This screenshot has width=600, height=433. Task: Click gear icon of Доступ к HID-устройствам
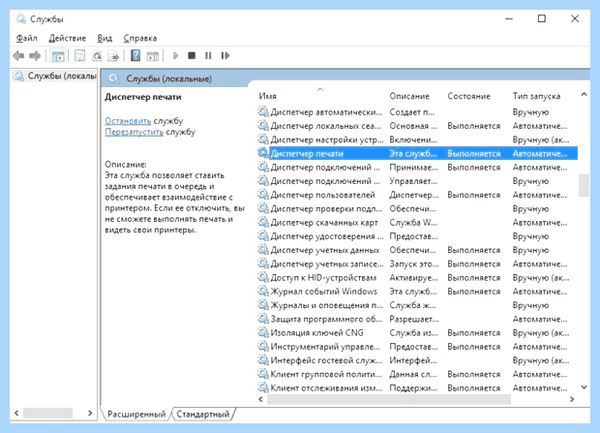[263, 277]
